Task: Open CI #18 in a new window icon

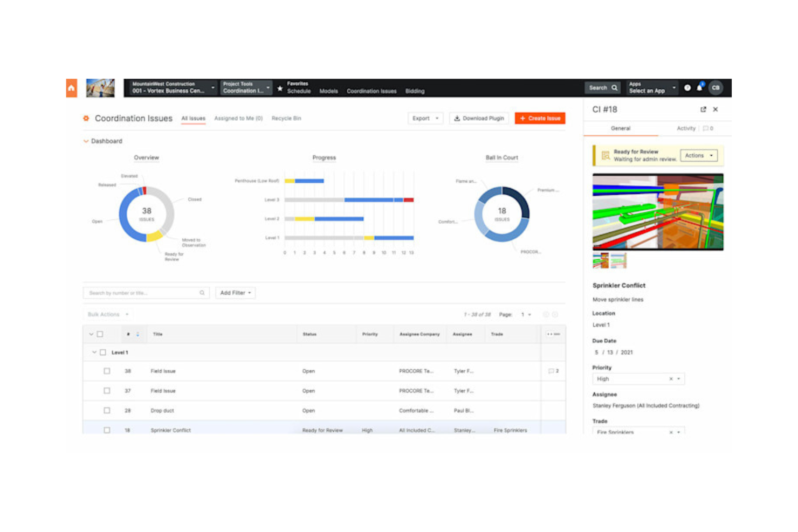Action: (703, 109)
